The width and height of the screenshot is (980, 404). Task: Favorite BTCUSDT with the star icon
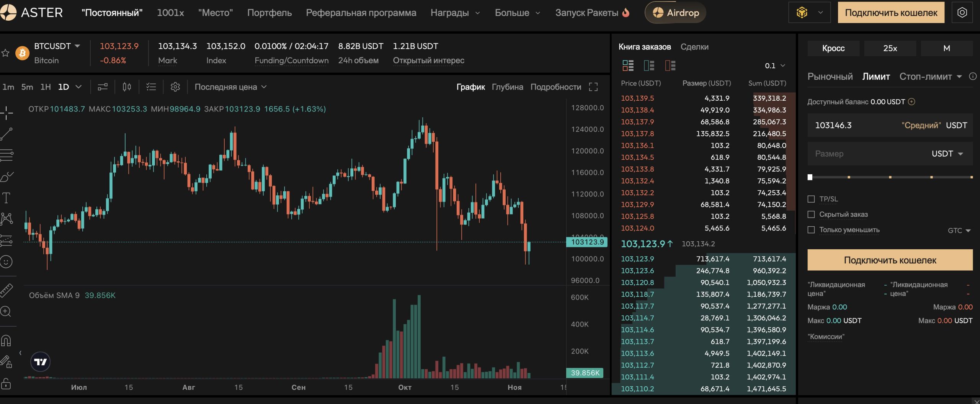tap(5, 53)
